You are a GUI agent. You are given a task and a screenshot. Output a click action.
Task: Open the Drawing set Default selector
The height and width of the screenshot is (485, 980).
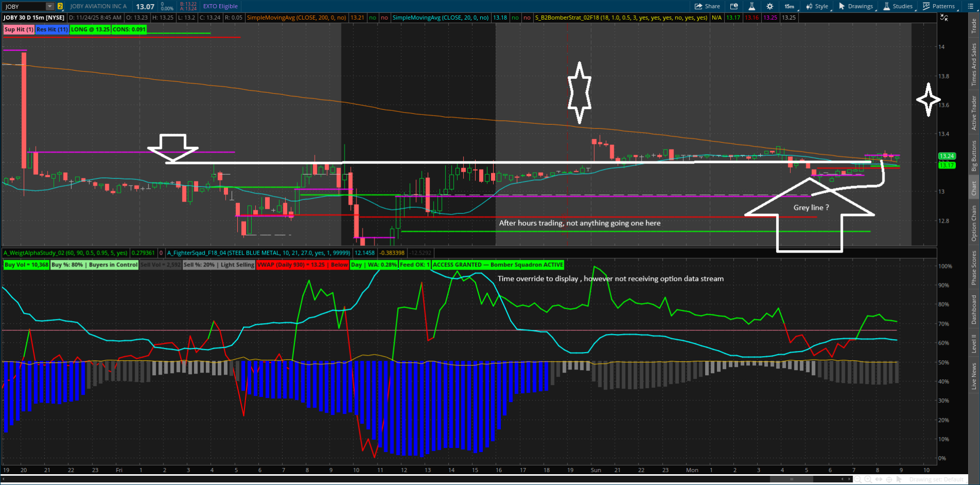click(x=936, y=479)
